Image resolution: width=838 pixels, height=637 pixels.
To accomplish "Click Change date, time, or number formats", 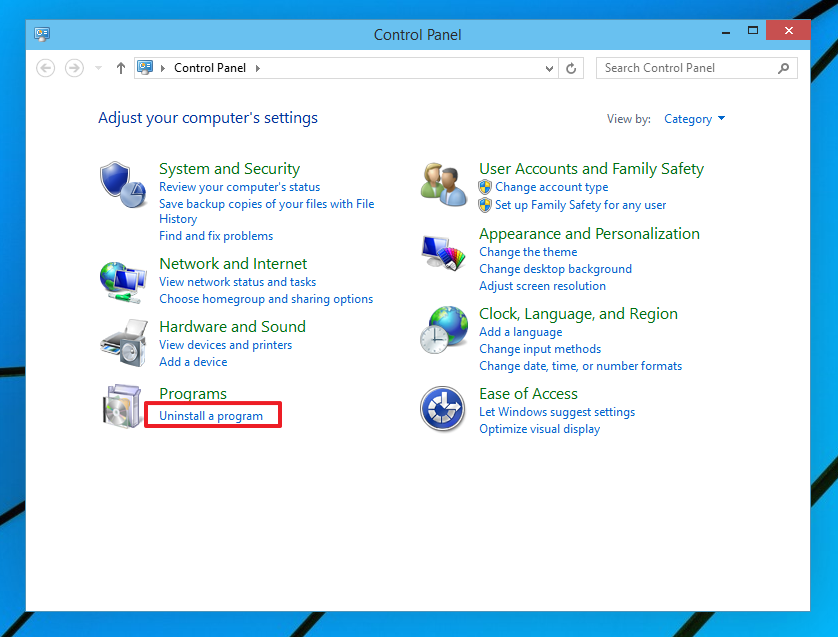I will [580, 366].
